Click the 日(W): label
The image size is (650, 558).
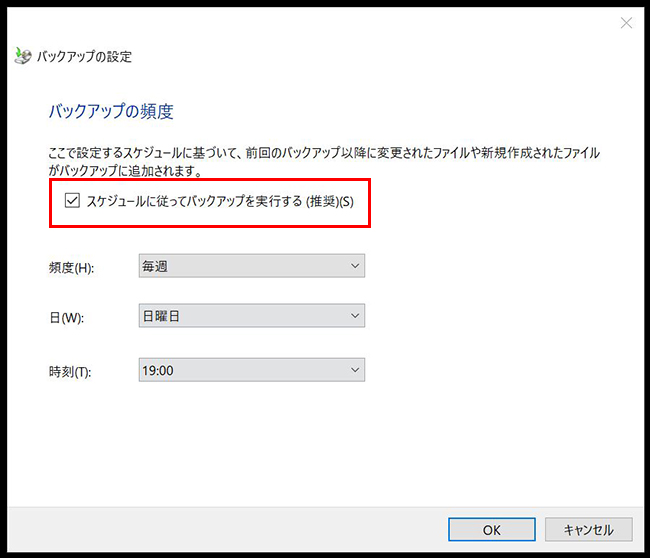[66, 318]
